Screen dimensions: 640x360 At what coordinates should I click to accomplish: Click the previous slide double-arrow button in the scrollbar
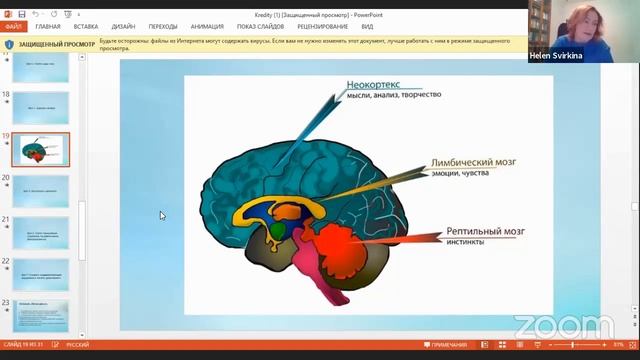click(635, 317)
